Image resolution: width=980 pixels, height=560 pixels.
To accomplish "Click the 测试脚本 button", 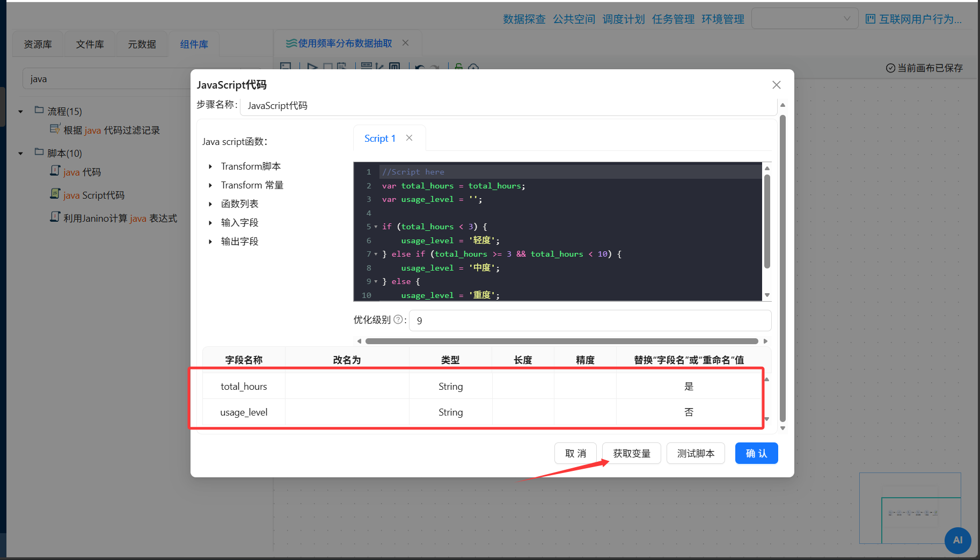I will pos(696,453).
